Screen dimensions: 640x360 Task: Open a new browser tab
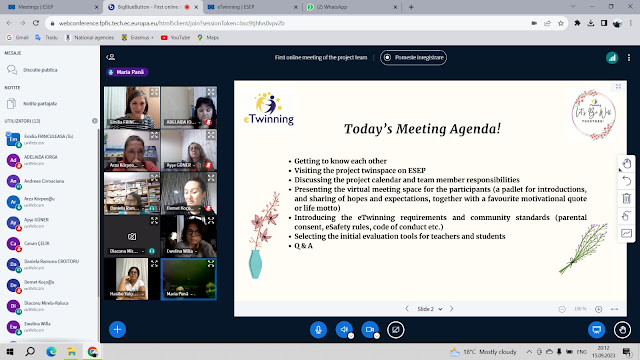point(411,7)
